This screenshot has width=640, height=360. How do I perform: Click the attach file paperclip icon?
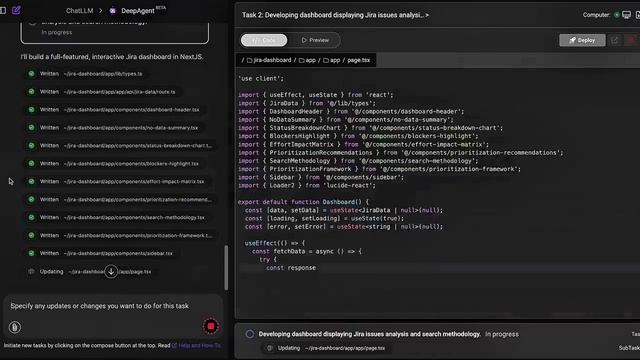click(15, 327)
